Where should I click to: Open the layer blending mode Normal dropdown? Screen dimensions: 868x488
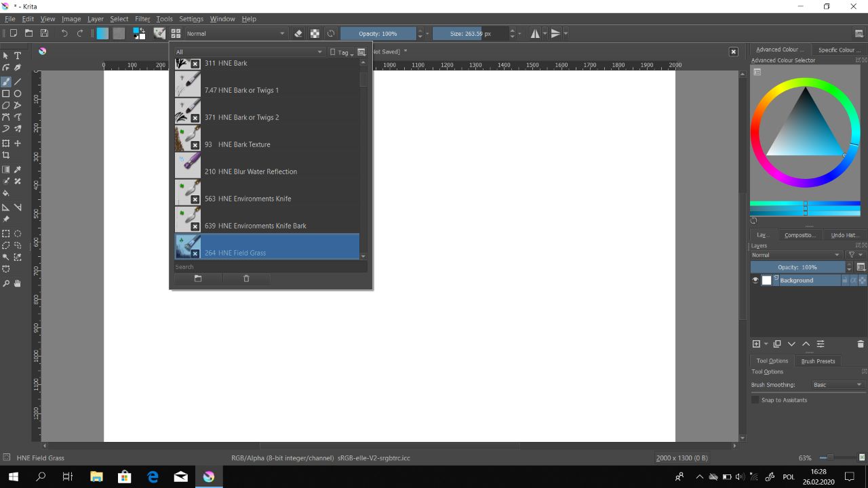coord(796,255)
